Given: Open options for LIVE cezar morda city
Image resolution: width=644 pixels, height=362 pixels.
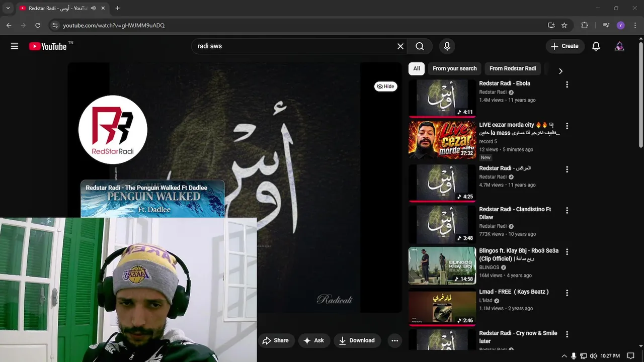Looking at the screenshot, I should click(567, 126).
